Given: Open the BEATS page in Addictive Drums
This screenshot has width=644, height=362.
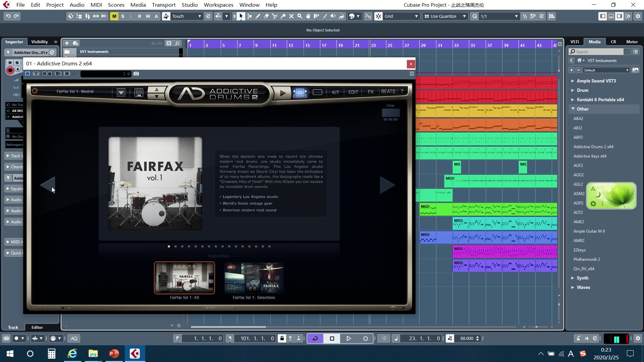Looking at the screenshot, I should tap(388, 92).
